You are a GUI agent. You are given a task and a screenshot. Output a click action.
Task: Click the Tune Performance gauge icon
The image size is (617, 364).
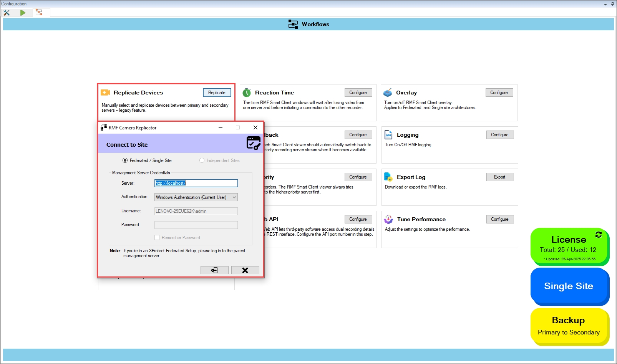pyautogui.click(x=388, y=219)
